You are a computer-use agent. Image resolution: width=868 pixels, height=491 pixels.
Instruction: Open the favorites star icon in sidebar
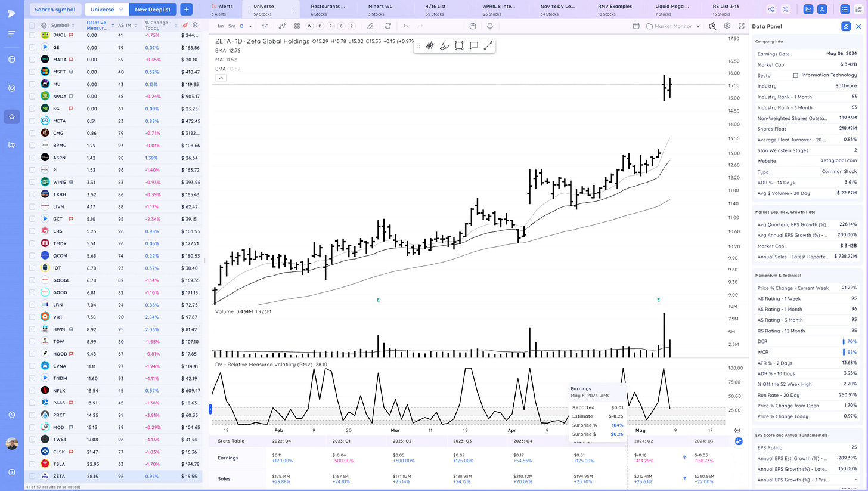[x=12, y=117]
